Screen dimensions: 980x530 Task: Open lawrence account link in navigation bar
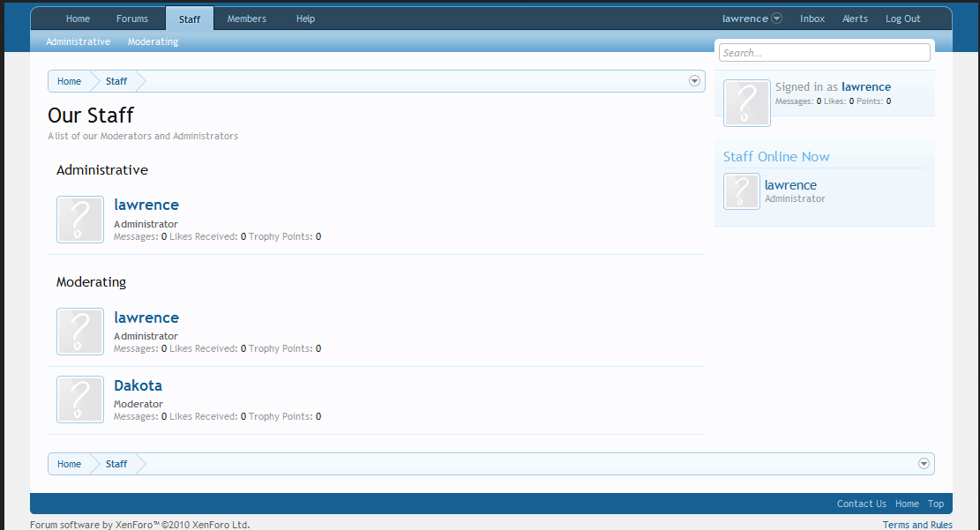[x=745, y=19]
